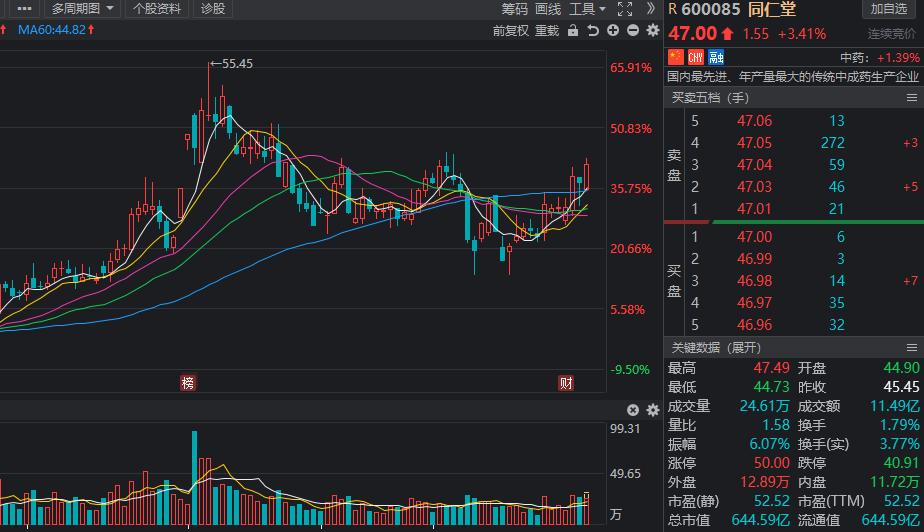Select sell level 3 price 47.04

point(754,165)
